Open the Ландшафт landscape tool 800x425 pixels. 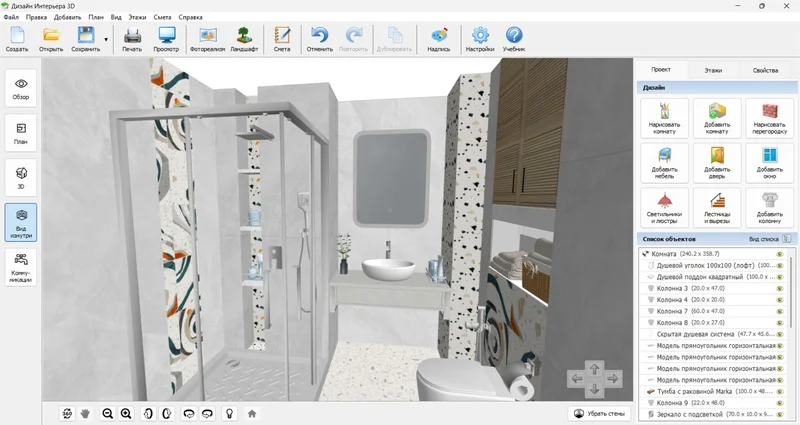[244, 39]
